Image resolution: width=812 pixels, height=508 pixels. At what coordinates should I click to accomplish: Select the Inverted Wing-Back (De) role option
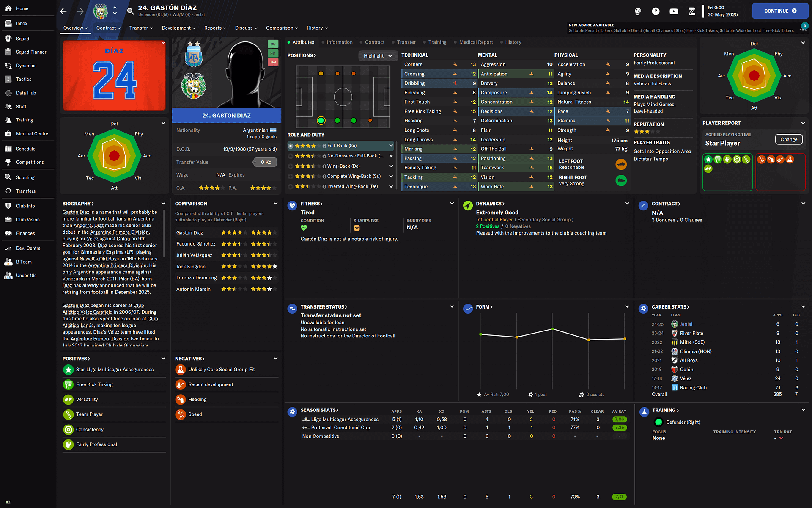[291, 187]
